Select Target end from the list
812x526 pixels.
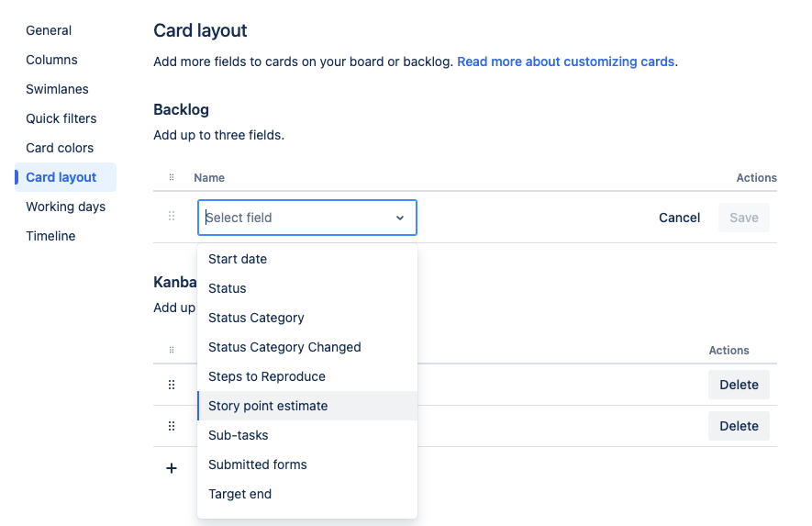pyautogui.click(x=240, y=494)
